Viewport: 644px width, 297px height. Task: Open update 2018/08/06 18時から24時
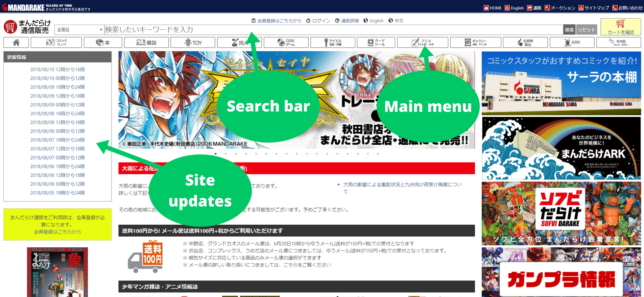(57, 166)
